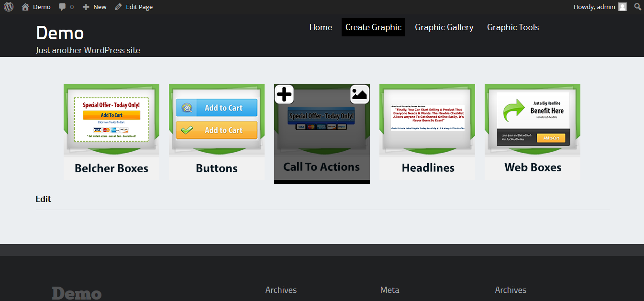
Task: Open the Howdy, admin account menu
Action: click(600, 7)
